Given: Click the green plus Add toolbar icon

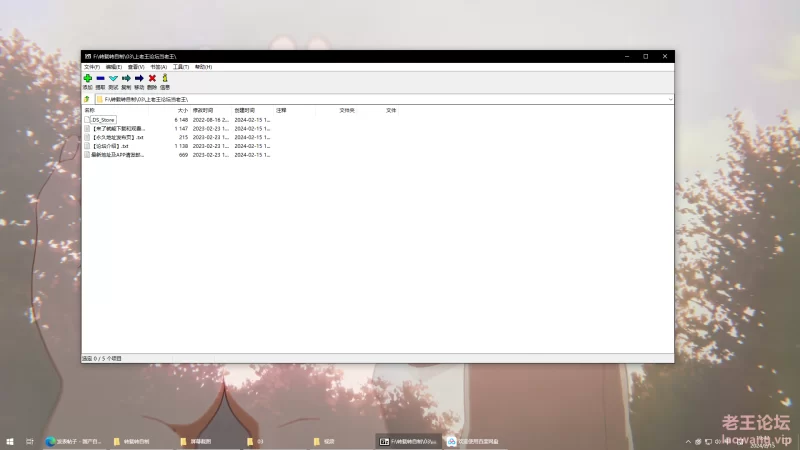Looking at the screenshot, I should pyautogui.click(x=88, y=78).
